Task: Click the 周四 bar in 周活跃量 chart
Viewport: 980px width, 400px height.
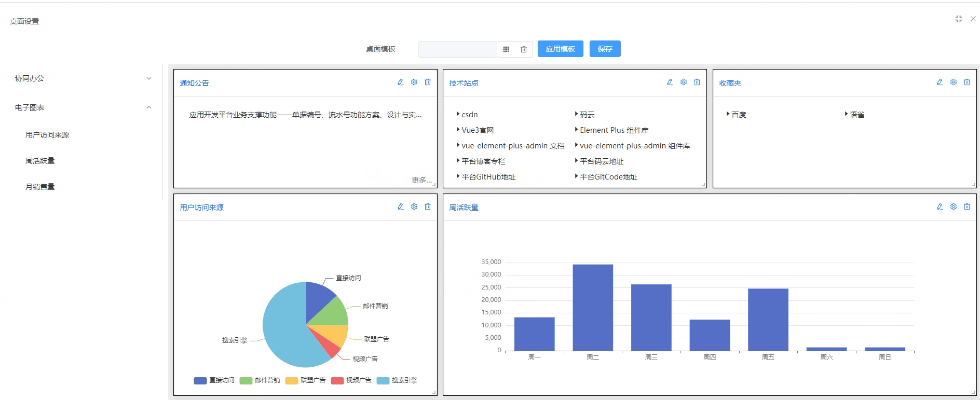Action: click(710, 335)
